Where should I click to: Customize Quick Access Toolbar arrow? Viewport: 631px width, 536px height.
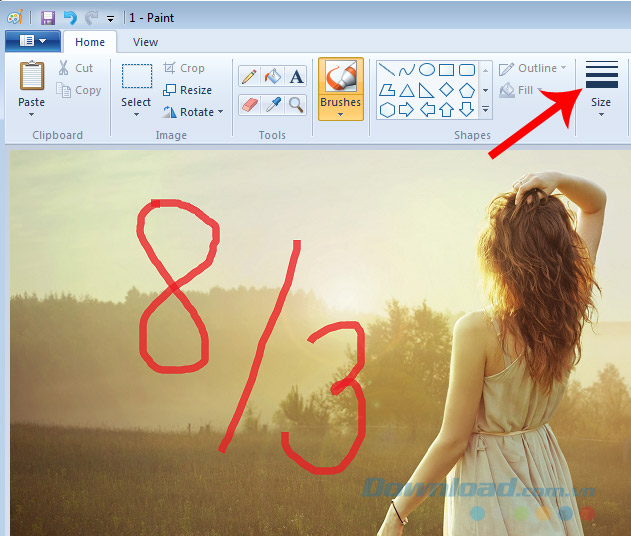point(109,18)
